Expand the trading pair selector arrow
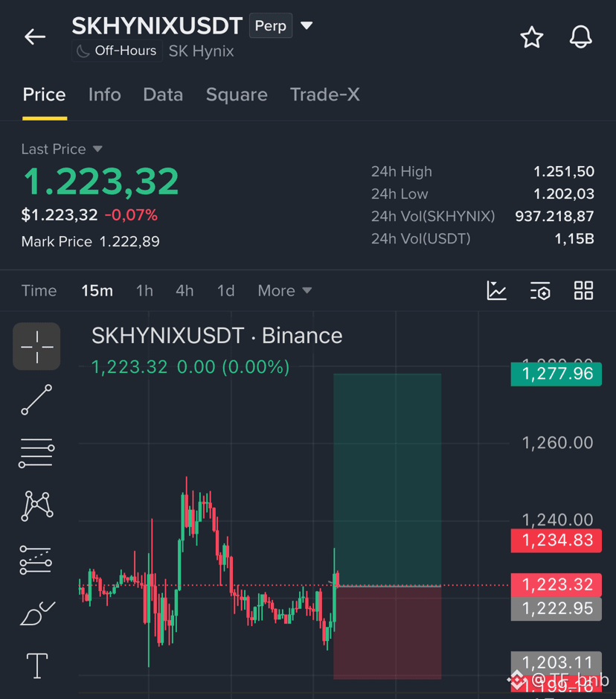Viewport: 616px width, 699px height. pos(307,26)
